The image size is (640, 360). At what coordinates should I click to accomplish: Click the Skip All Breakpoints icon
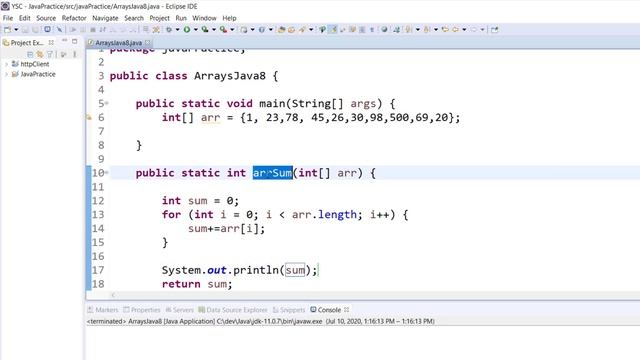[x=59, y=29]
